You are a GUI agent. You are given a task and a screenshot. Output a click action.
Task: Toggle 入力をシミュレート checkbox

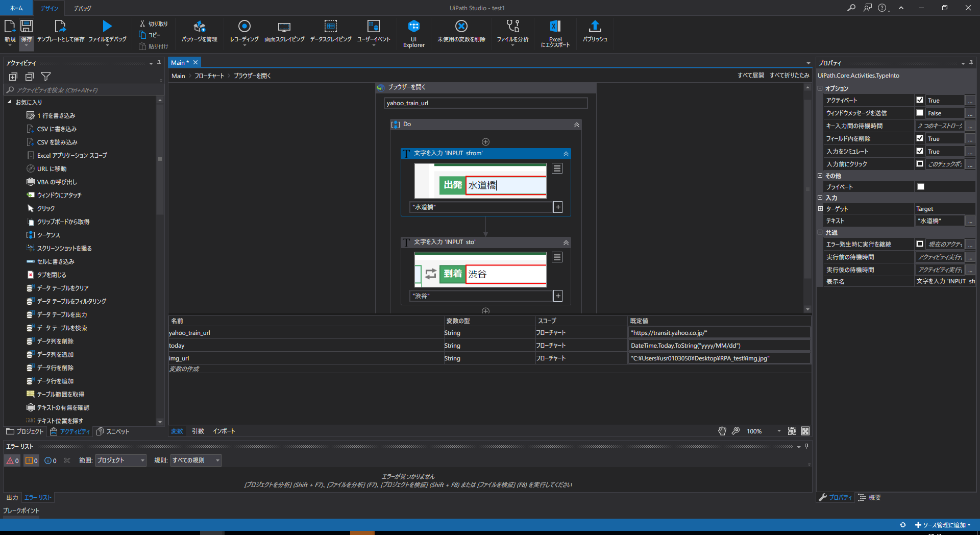(920, 151)
